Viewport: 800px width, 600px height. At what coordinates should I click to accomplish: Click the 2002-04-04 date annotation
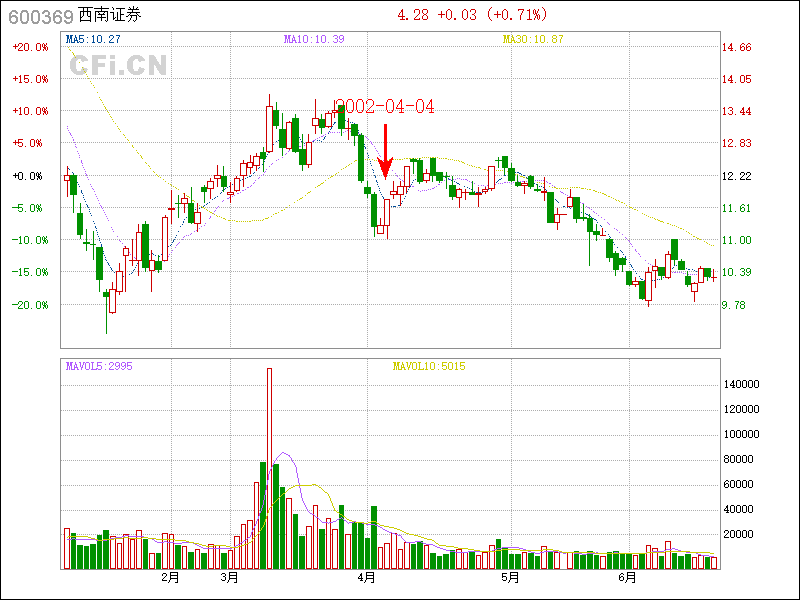coord(385,107)
